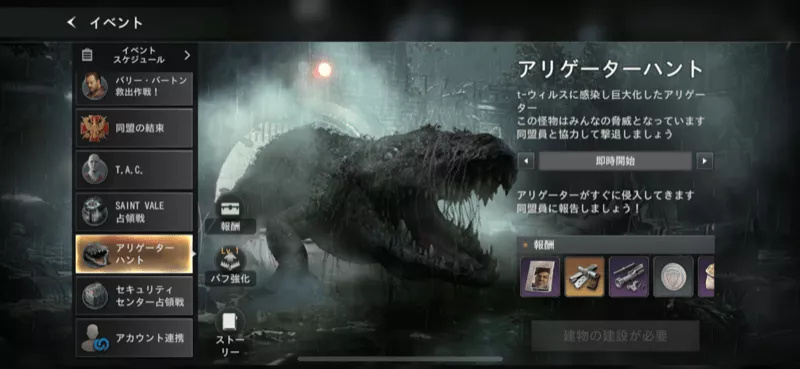800x369 pixels.
Task: Select the アリゲーターハント event tab
Action: tap(134, 254)
